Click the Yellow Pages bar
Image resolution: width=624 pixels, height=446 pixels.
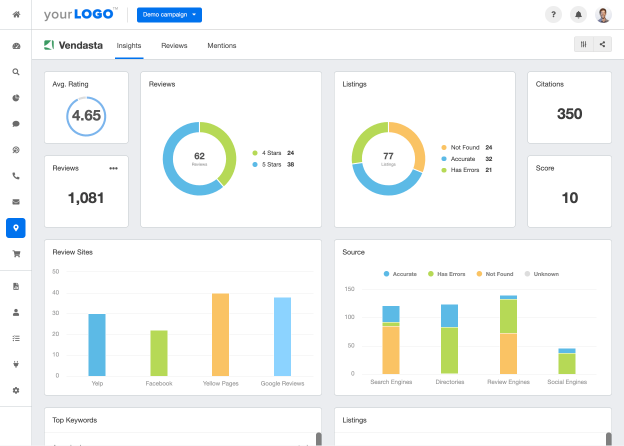(220, 335)
